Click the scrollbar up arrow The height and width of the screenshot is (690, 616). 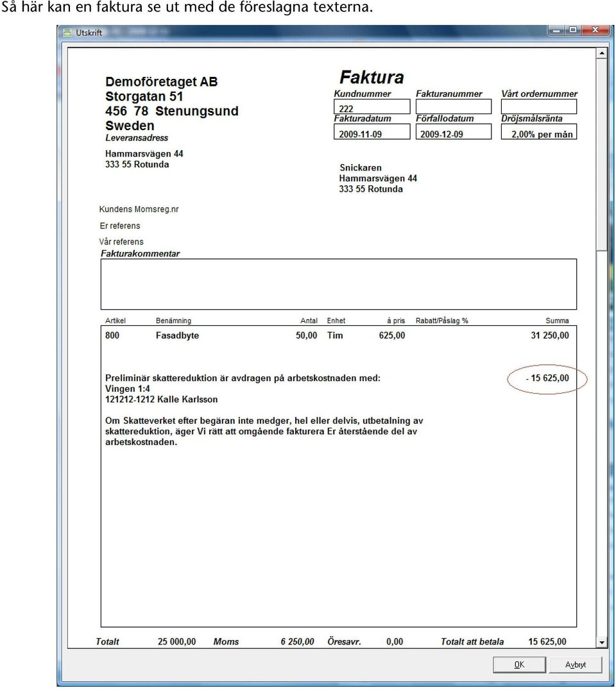[602, 54]
